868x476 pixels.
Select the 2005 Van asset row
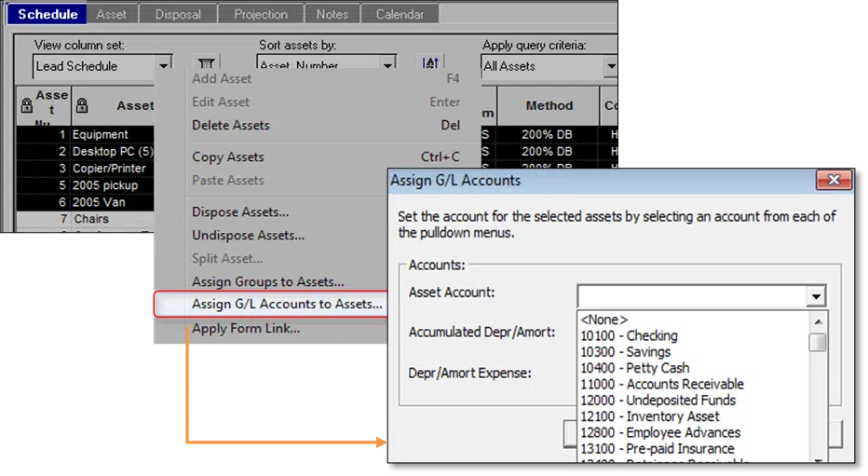(86, 202)
